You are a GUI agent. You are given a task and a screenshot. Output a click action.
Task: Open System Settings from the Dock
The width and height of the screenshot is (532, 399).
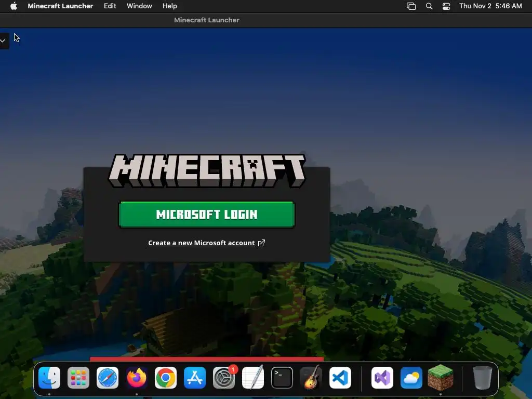(224, 378)
